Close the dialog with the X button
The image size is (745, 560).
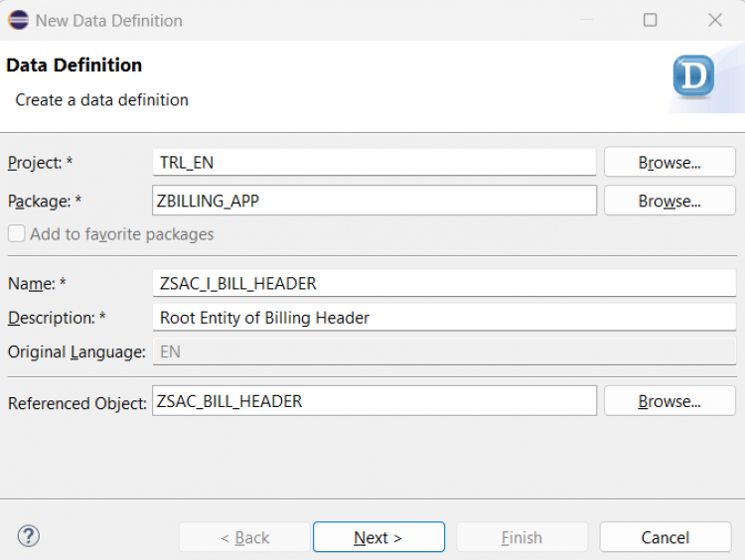click(x=714, y=20)
